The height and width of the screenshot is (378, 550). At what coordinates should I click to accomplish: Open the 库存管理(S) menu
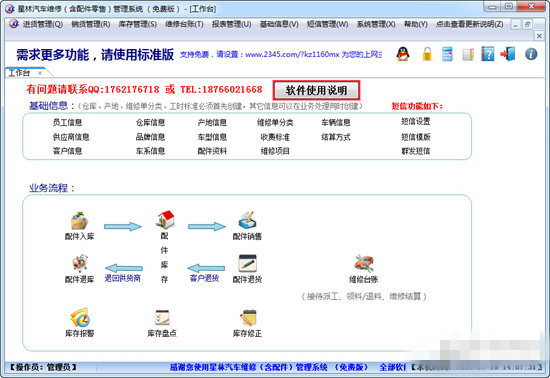click(x=138, y=24)
